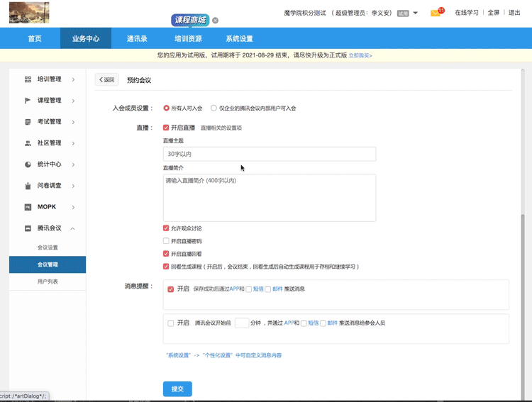Open the admin account dropdown arrow
The width and height of the screenshot is (532, 402).
416,13
